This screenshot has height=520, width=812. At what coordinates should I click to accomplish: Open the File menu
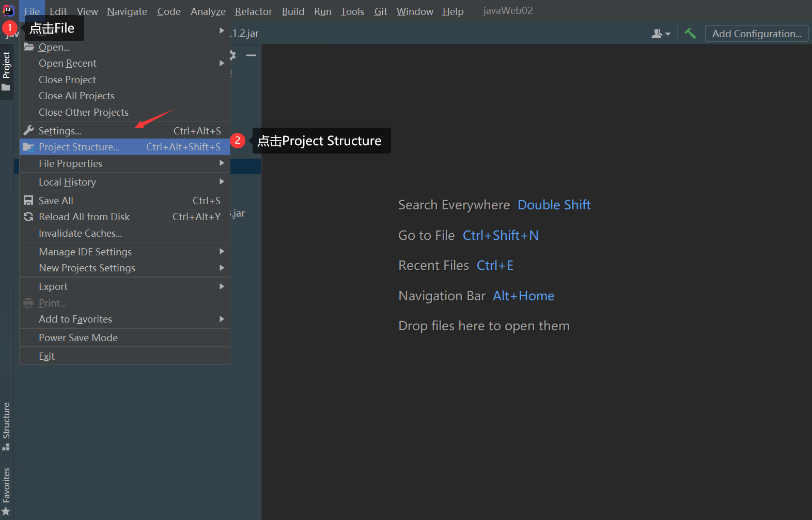coord(32,11)
